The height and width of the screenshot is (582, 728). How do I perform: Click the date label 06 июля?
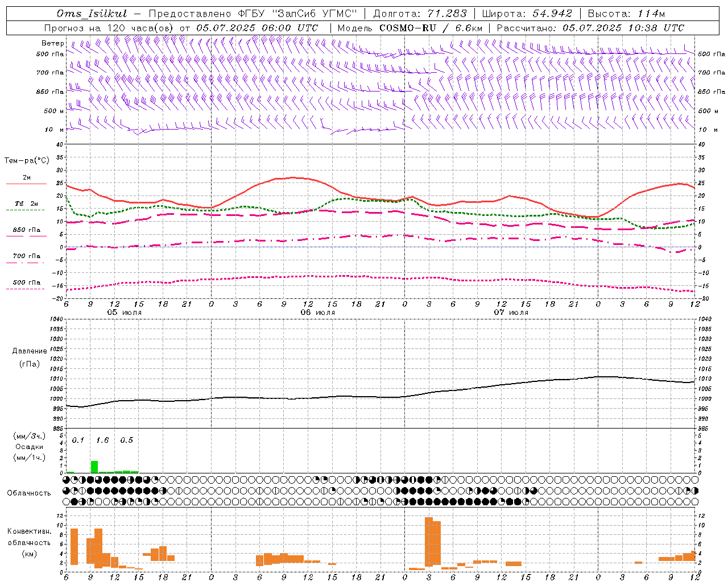(x=318, y=313)
